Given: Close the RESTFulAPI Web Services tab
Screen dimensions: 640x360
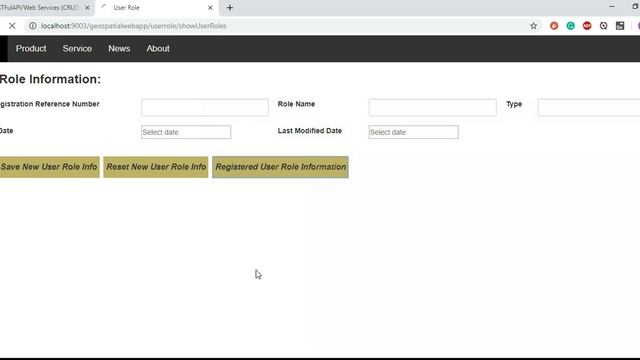Looking at the screenshot, I should [x=87, y=8].
